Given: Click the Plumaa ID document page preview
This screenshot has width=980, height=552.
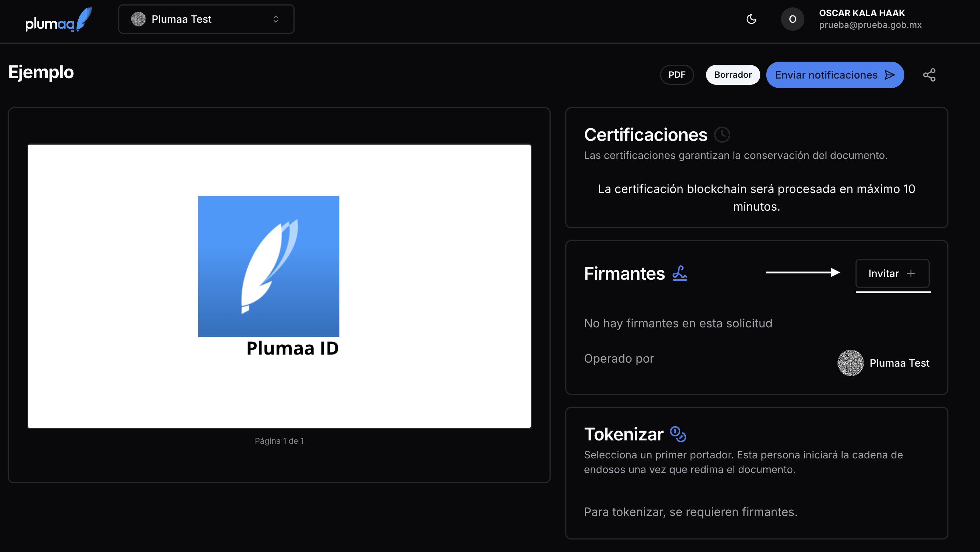Looking at the screenshot, I should pyautogui.click(x=279, y=286).
